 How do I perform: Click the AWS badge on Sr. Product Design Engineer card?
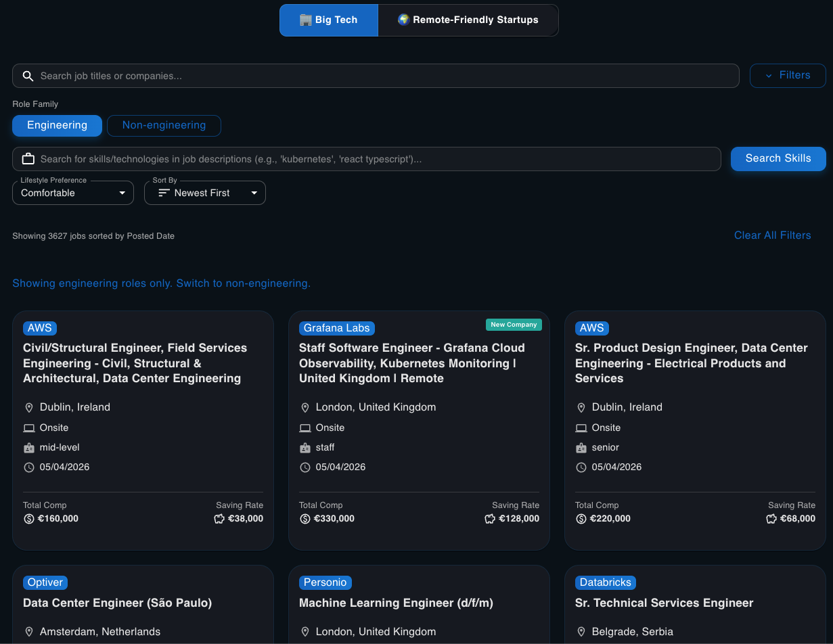click(591, 328)
